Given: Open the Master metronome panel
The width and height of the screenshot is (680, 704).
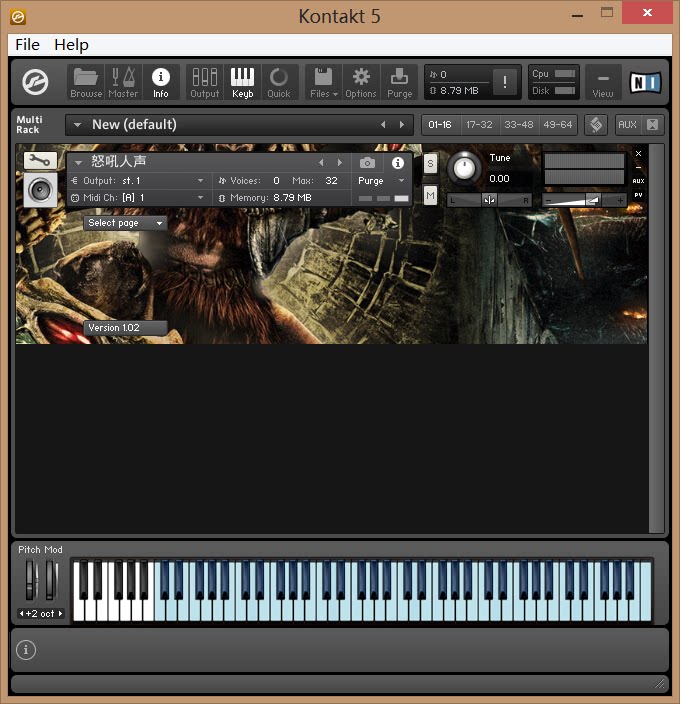Looking at the screenshot, I should coord(123,82).
